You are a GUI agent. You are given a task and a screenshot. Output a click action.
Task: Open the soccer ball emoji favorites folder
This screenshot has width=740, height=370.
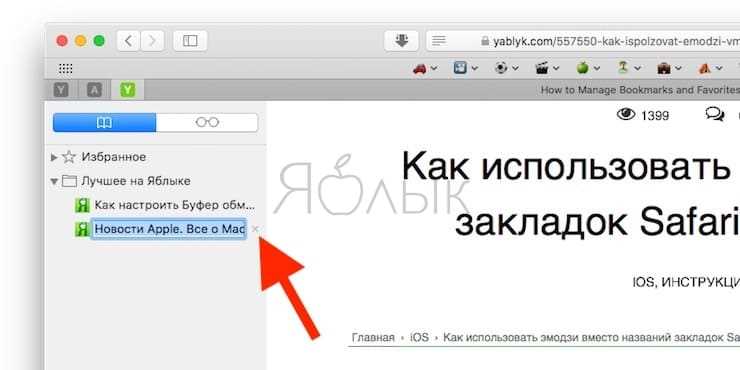(x=506, y=68)
